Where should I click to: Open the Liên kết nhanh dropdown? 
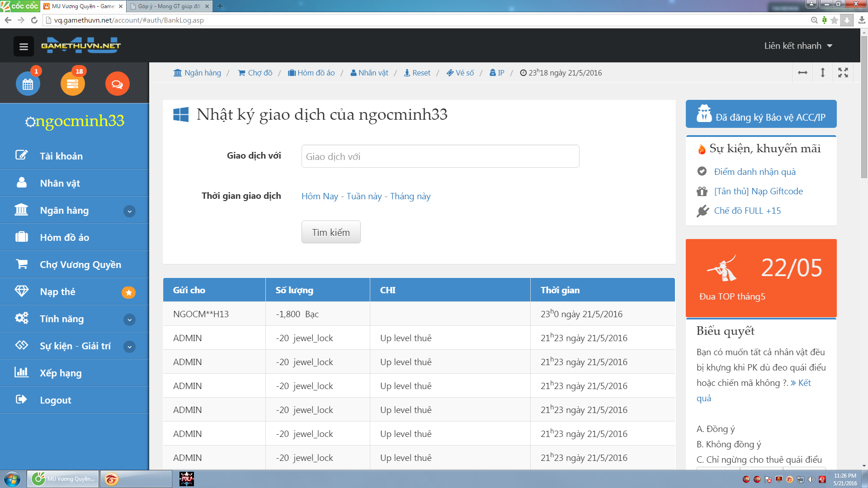[798, 46]
